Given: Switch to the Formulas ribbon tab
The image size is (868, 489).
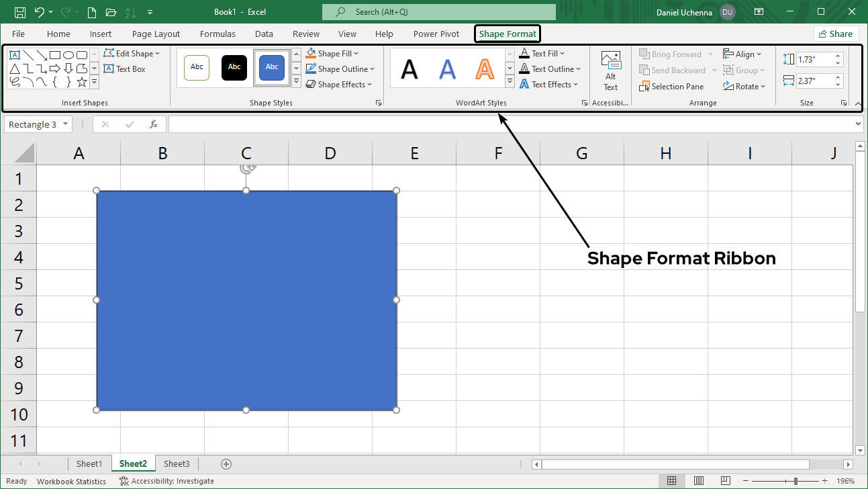Looking at the screenshot, I should [x=218, y=34].
